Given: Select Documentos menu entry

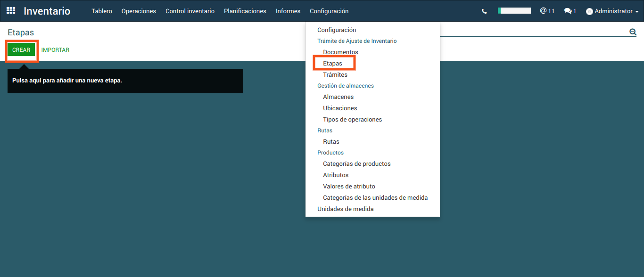Looking at the screenshot, I should click(340, 52).
